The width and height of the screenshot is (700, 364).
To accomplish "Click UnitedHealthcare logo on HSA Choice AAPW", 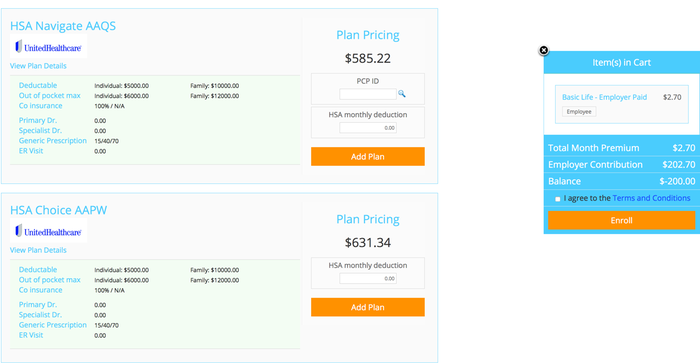I will (48, 231).
